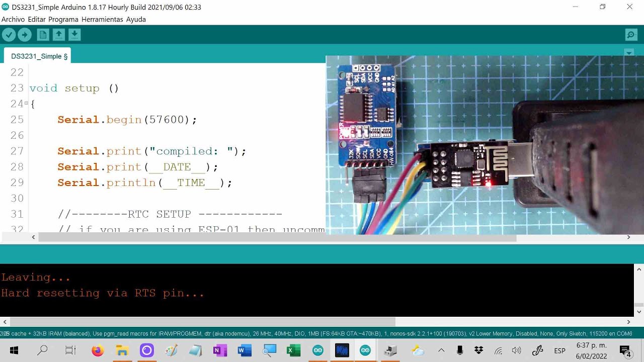
Task: Open the Dropbox tray icon
Action: (479, 350)
